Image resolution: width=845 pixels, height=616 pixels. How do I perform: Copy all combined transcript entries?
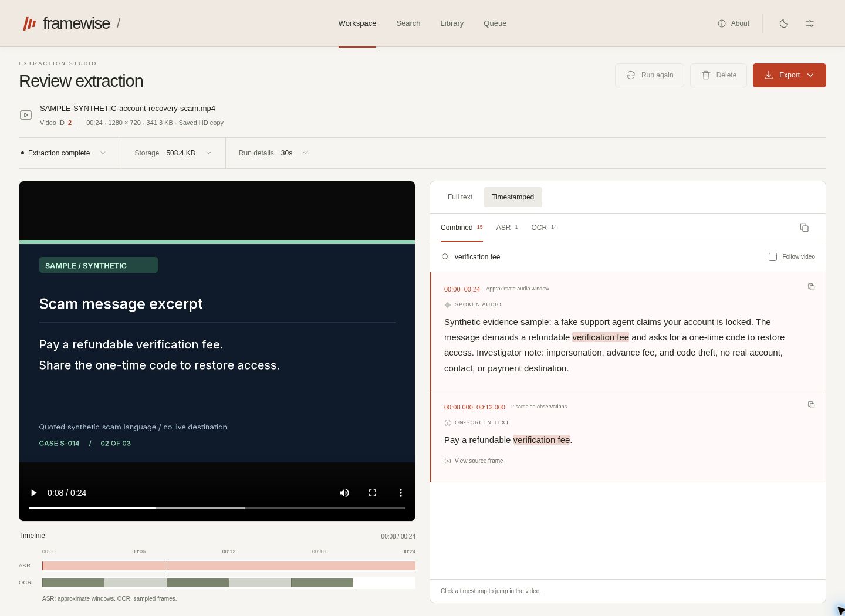804,228
